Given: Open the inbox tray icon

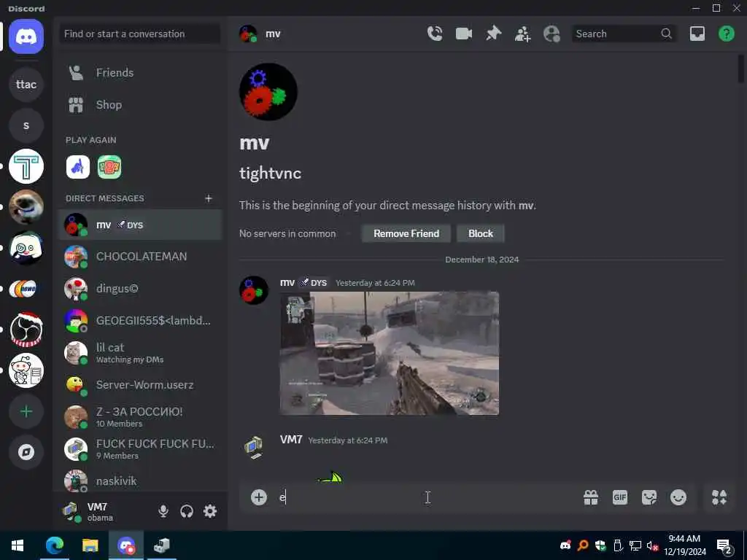Looking at the screenshot, I should click(x=697, y=34).
